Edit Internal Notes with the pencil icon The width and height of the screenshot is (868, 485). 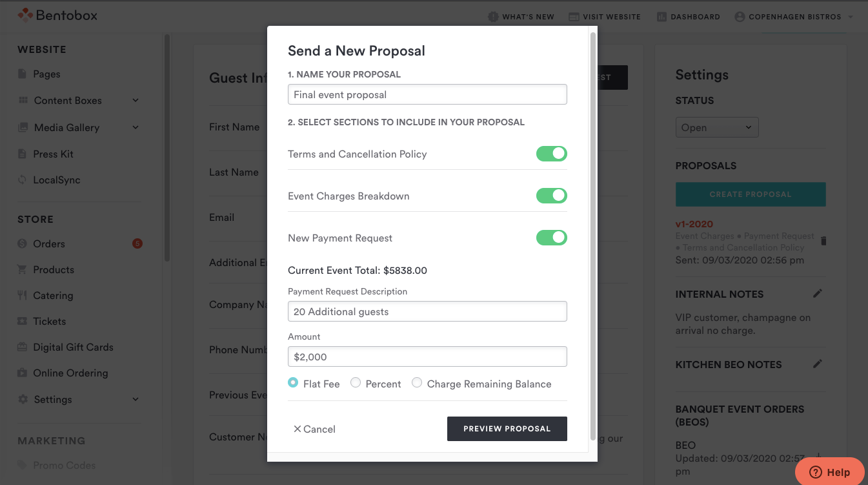pos(818,294)
